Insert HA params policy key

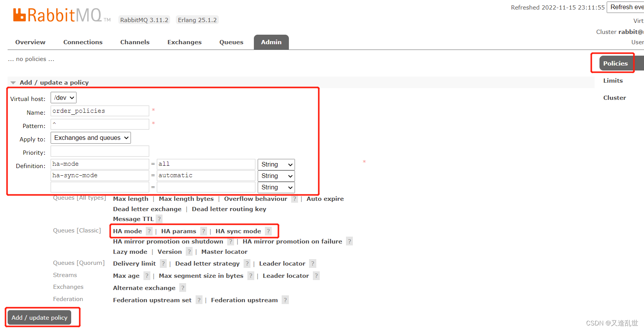(179, 231)
